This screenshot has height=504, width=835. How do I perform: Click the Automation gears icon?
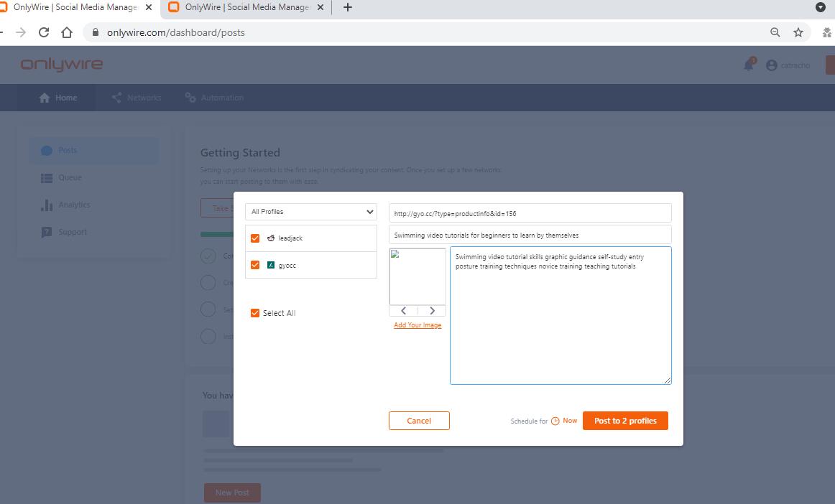tap(190, 98)
